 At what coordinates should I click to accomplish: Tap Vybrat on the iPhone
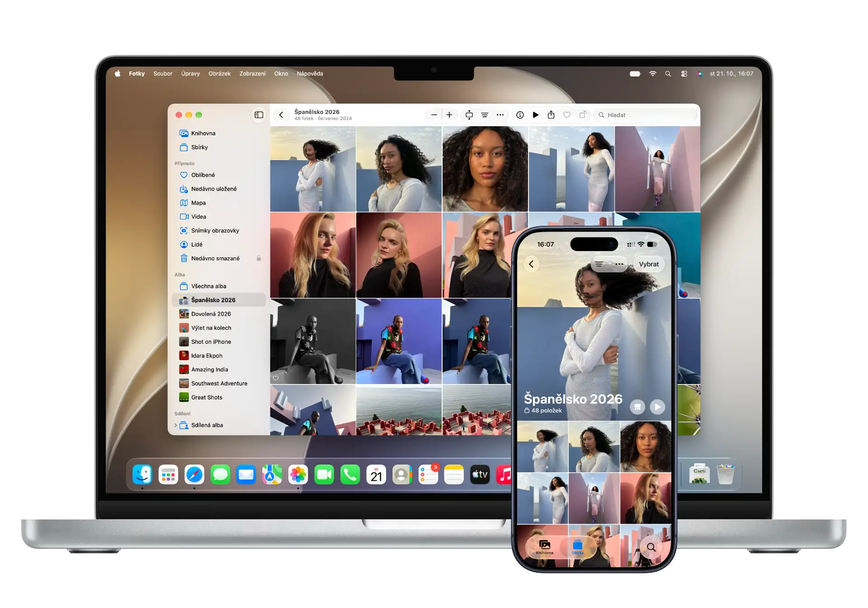click(649, 264)
